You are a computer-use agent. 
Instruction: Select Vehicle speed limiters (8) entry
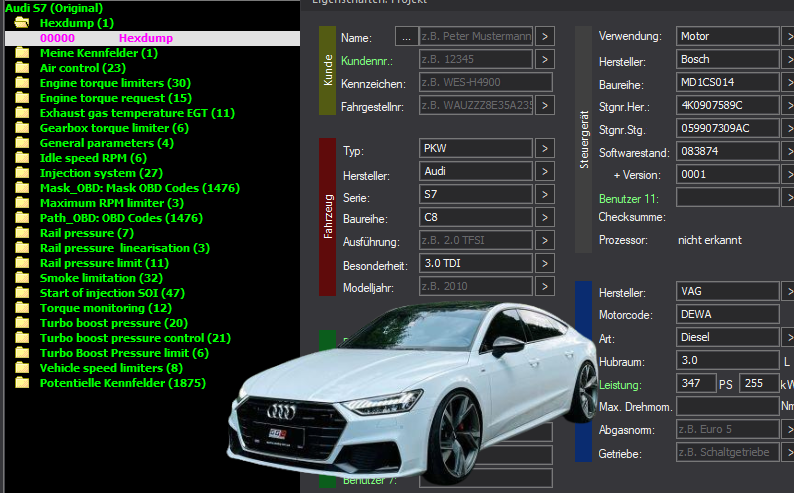click(111, 368)
